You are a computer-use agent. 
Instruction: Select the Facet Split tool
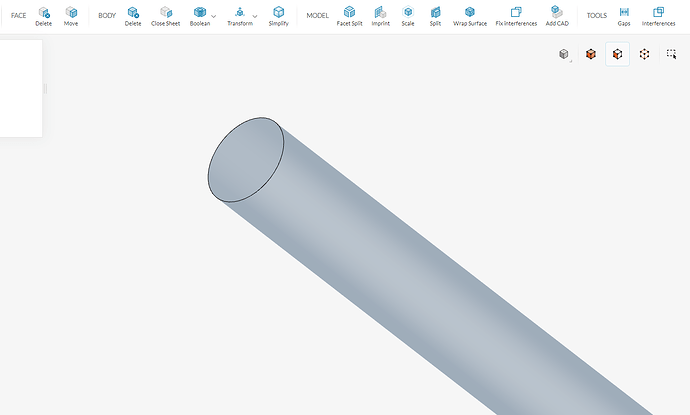[x=349, y=16]
